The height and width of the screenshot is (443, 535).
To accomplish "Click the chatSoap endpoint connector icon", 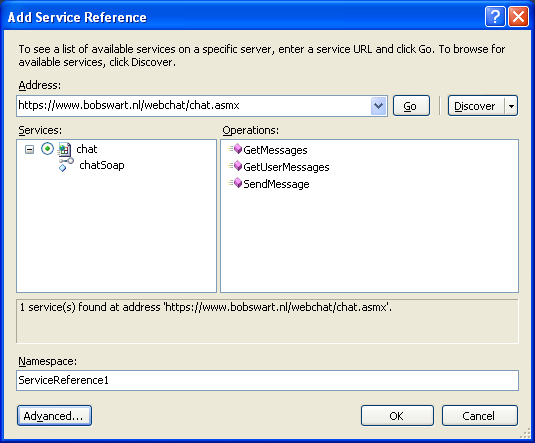I will pos(66,165).
